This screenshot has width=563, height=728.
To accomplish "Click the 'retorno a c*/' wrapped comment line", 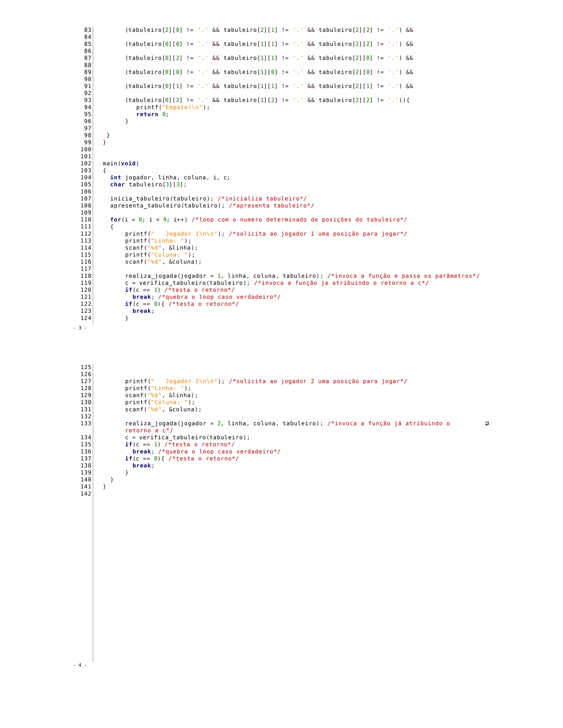I will point(149,431).
